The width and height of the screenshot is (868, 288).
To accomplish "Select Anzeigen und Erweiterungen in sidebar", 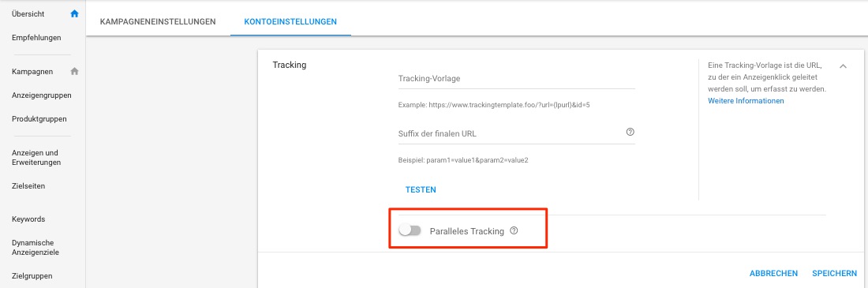I will 36,157.
